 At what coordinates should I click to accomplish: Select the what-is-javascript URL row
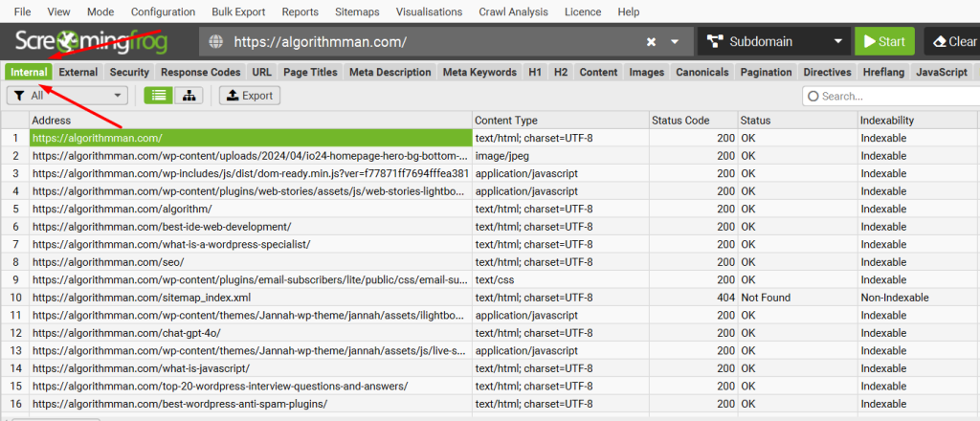251,368
